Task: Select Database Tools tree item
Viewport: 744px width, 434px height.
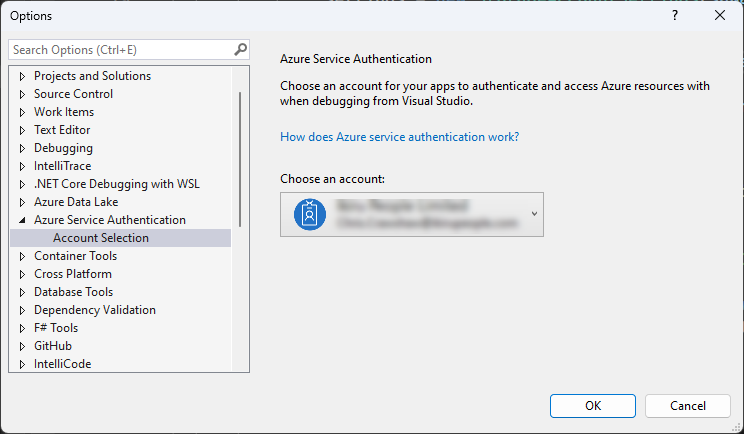Action: [x=74, y=292]
